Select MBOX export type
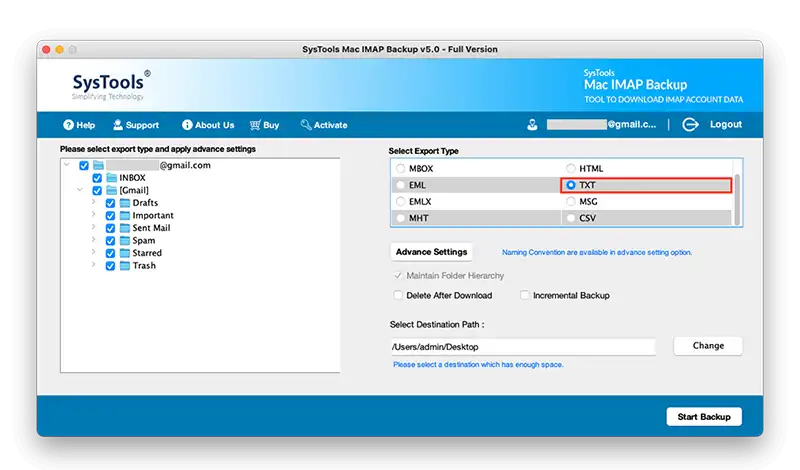Image resolution: width=800 pixels, height=470 pixels. (x=401, y=168)
